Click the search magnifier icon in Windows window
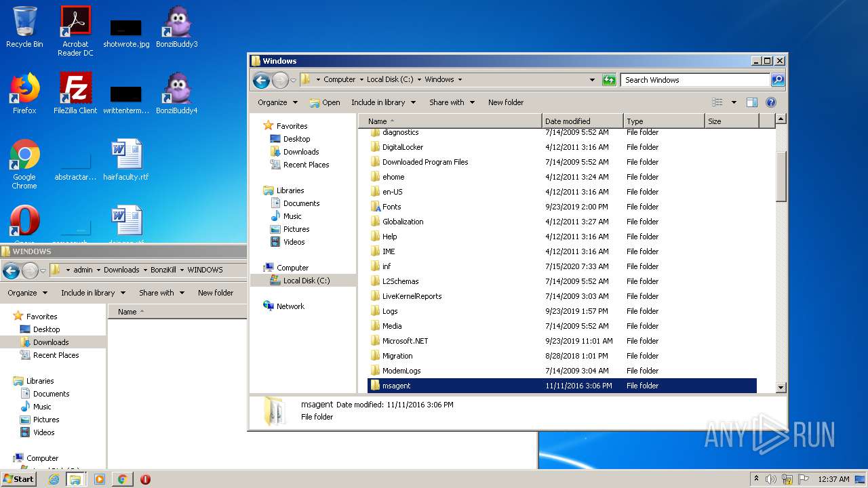Viewport: 868px width, 488px height. 778,80
